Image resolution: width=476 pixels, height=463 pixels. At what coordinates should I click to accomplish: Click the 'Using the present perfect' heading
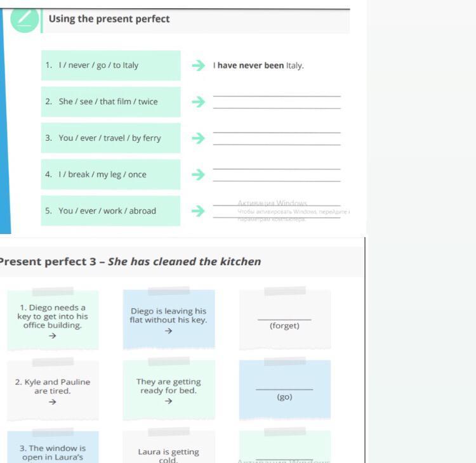click(109, 19)
